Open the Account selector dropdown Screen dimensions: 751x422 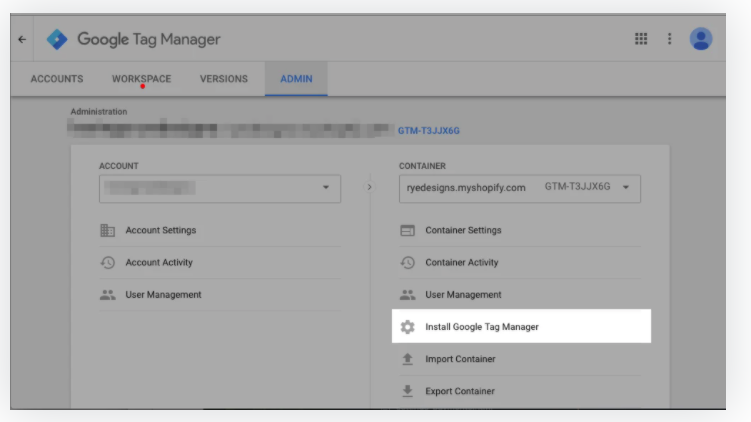click(220, 188)
